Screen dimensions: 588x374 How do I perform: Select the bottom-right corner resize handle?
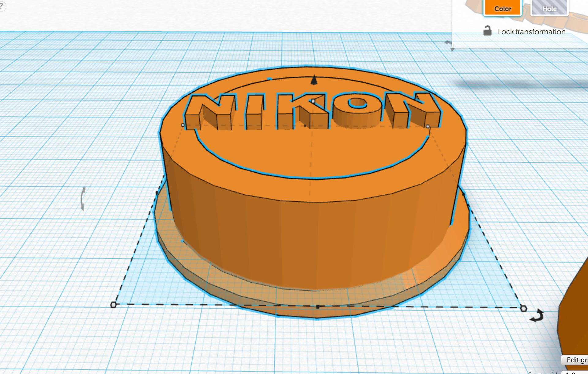click(x=524, y=308)
